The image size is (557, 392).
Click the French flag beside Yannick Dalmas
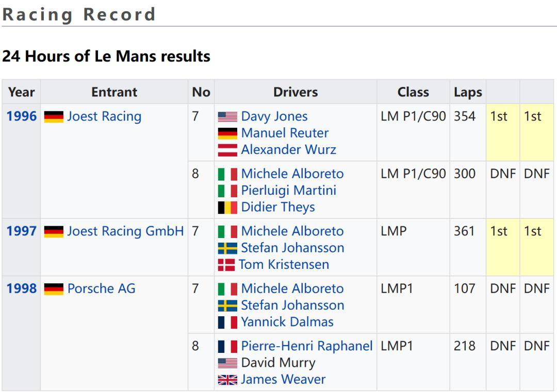[x=227, y=322]
